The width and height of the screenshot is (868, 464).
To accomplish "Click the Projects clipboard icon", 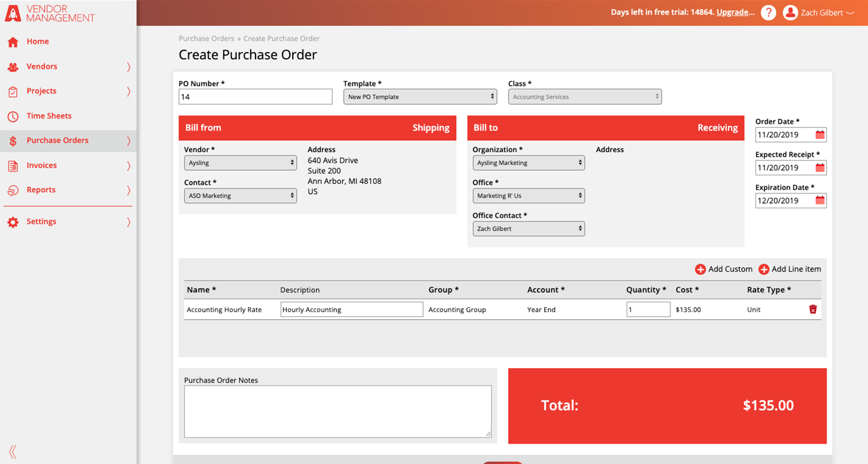I will pos(13,92).
